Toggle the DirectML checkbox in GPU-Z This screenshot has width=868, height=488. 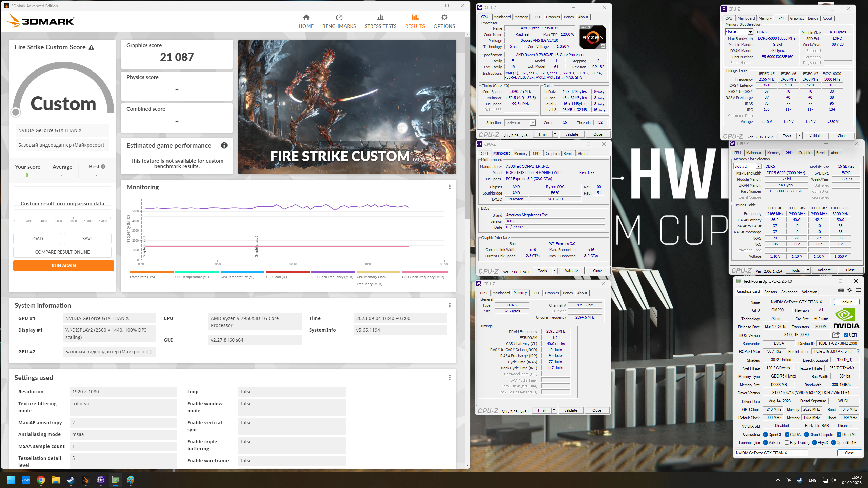tap(839, 435)
